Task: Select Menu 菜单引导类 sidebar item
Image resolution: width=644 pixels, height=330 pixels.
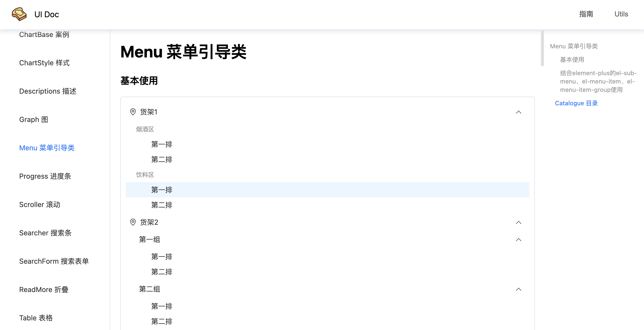Action: coord(48,148)
